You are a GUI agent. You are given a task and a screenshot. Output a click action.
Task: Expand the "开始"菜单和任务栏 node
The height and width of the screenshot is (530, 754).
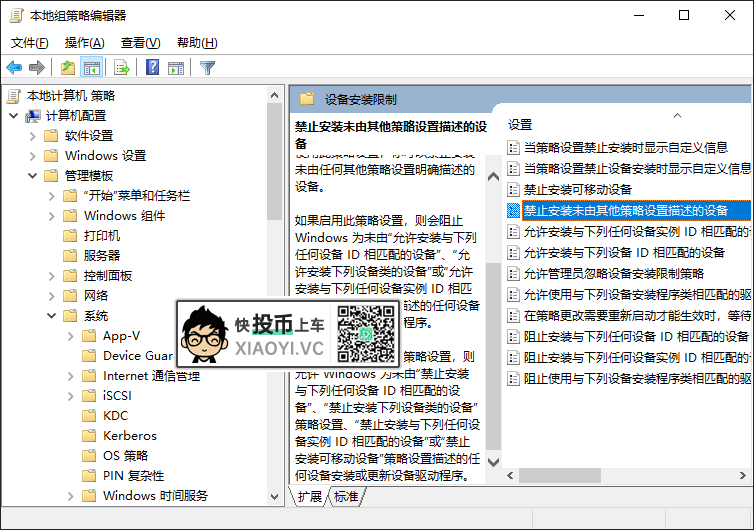(x=52, y=196)
